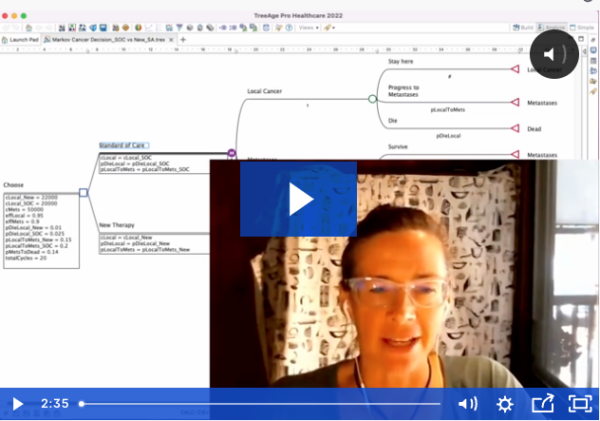Switch to Simple mode
The height and width of the screenshot is (421, 600).
585,27
